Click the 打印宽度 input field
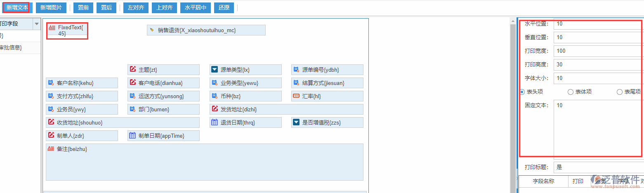This screenshot has height=193, width=644. pyautogui.click(x=598, y=51)
